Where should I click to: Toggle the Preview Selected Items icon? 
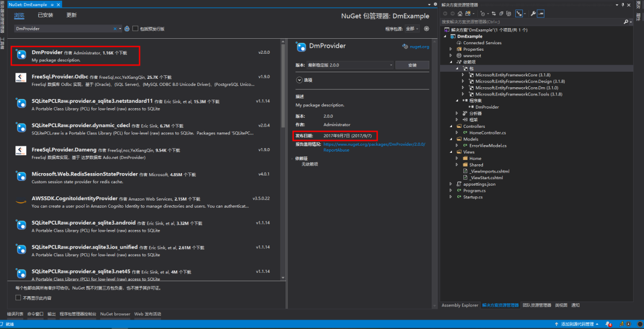[x=540, y=14]
